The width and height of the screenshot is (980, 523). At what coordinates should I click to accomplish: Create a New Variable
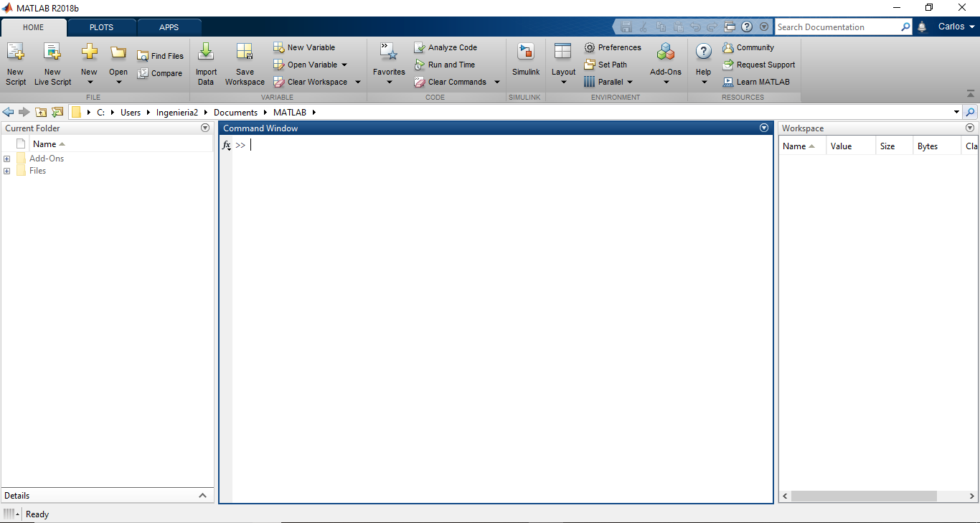(x=304, y=47)
